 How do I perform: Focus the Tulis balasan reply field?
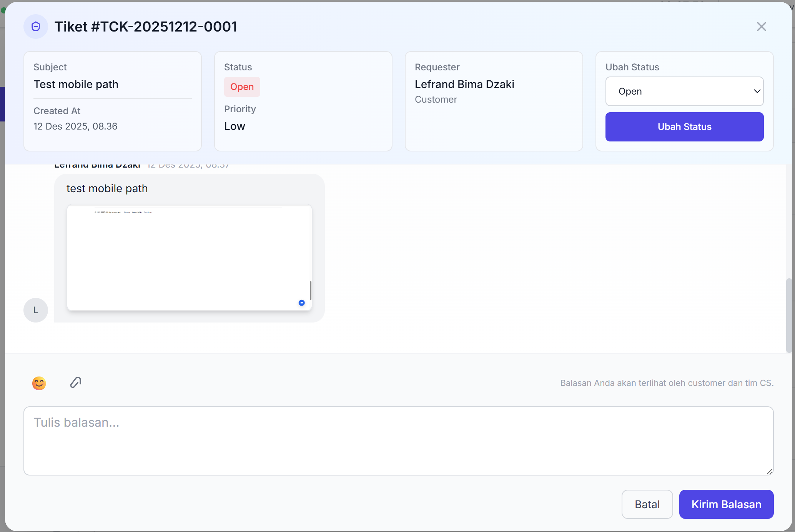(398, 441)
